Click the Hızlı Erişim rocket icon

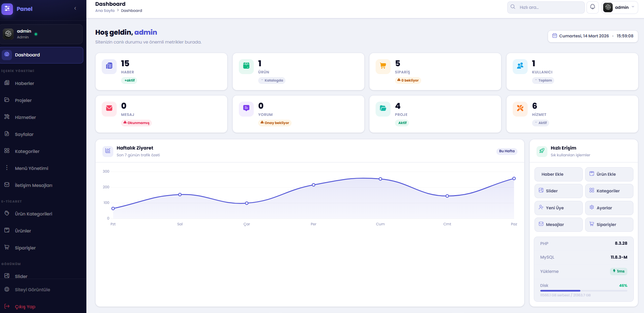[x=542, y=151]
